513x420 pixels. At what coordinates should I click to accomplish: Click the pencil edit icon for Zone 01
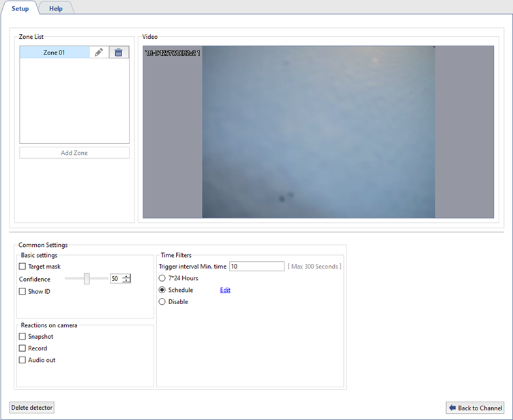pyautogui.click(x=99, y=52)
